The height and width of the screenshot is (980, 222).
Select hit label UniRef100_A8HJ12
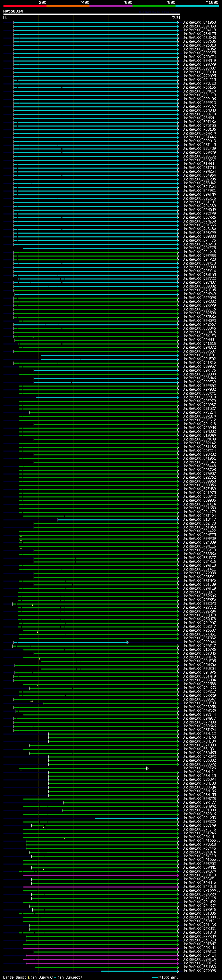[x=199, y=734]
